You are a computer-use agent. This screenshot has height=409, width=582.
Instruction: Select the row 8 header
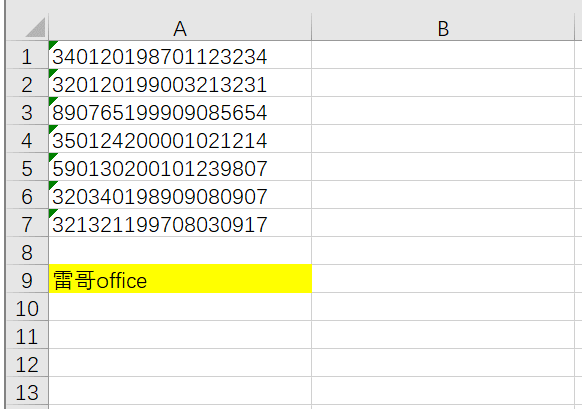pos(27,251)
